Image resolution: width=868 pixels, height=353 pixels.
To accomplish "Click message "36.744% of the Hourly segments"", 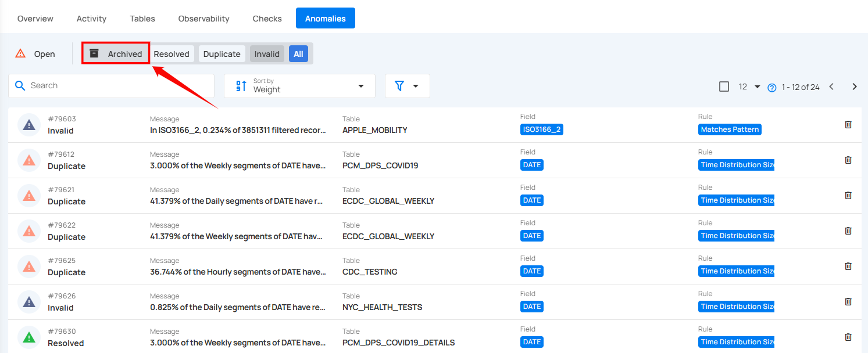I will (238, 272).
